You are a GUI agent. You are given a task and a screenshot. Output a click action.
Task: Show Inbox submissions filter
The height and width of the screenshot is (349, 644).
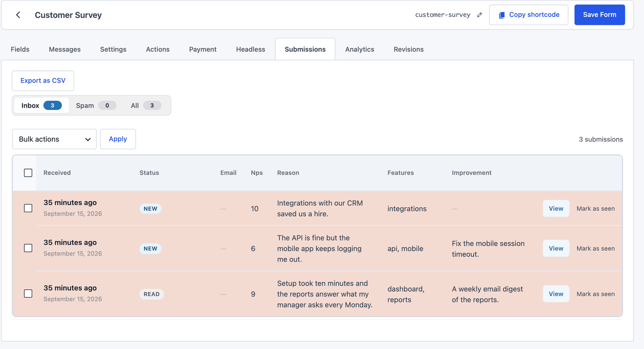41,105
